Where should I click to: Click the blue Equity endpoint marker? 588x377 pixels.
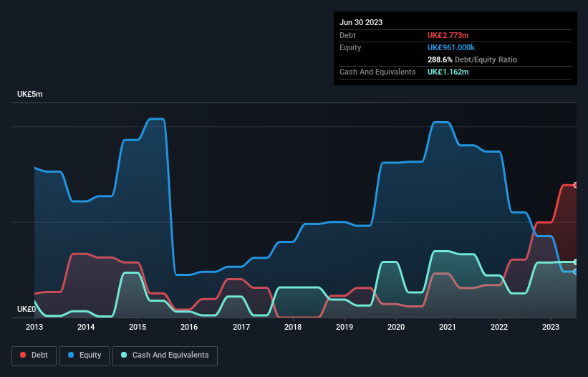click(576, 272)
